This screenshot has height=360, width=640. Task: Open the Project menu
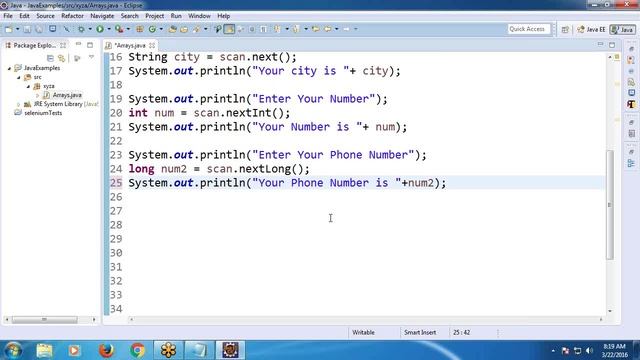tap(155, 16)
